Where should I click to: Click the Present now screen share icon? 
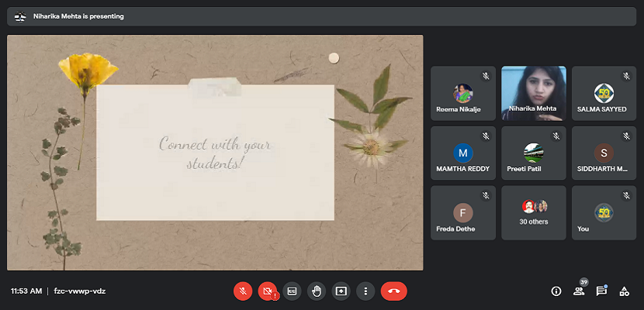341,291
